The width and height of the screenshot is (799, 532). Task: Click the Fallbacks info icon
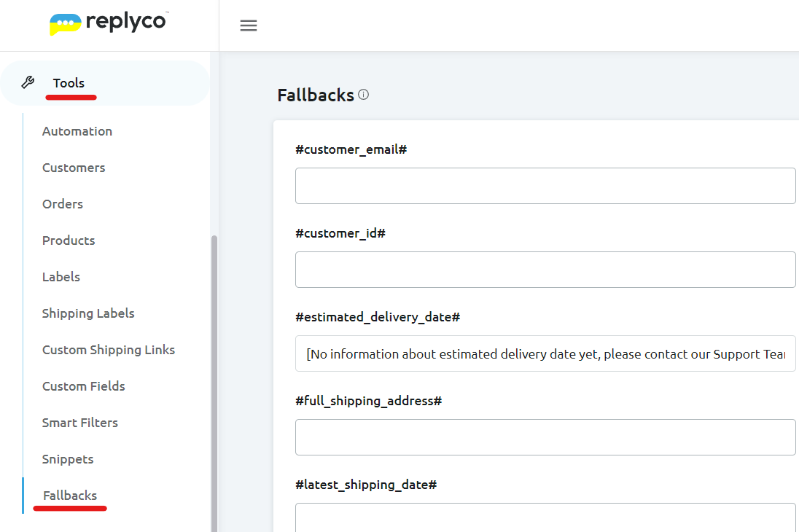tap(364, 95)
